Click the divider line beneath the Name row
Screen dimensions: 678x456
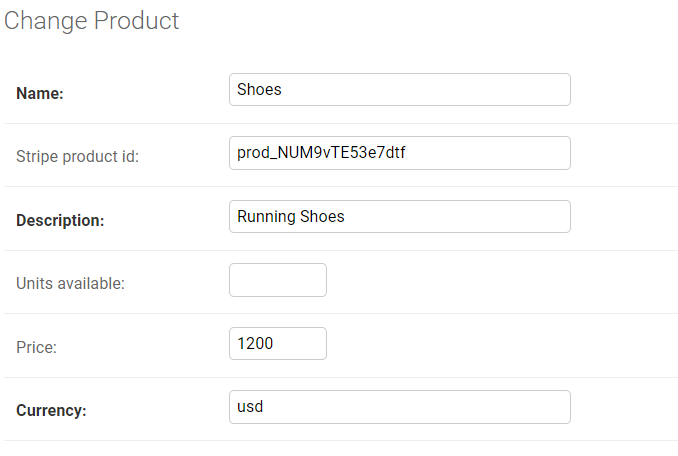tap(341, 123)
